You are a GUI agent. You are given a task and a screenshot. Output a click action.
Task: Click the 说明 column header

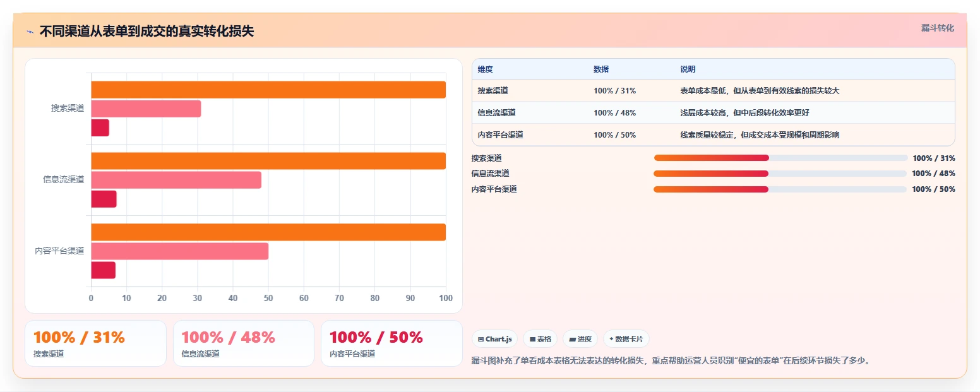point(688,69)
